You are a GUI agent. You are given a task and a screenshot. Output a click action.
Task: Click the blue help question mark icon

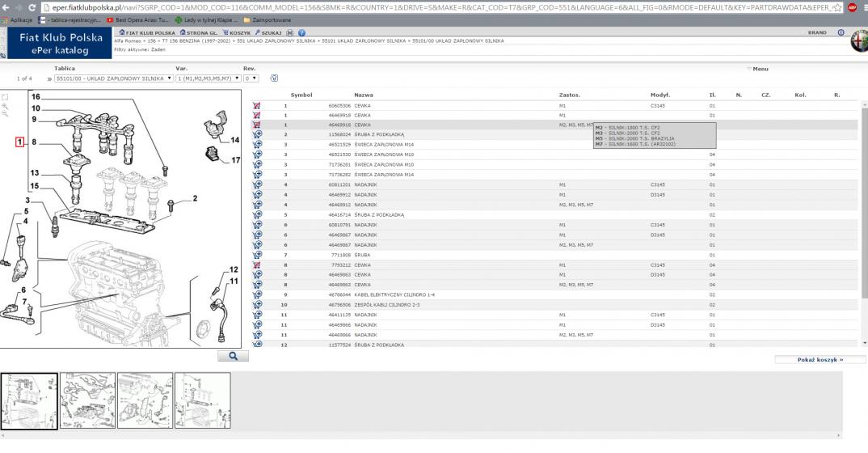tap(302, 32)
